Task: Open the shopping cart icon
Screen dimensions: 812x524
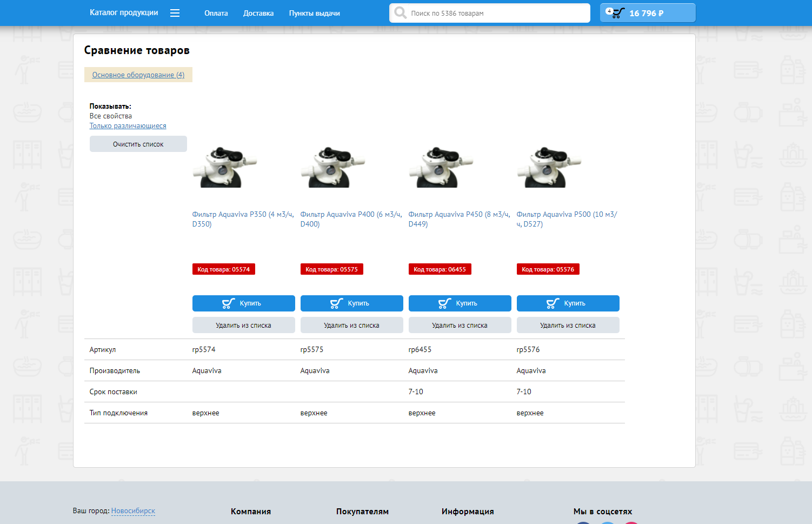Action: [x=617, y=13]
